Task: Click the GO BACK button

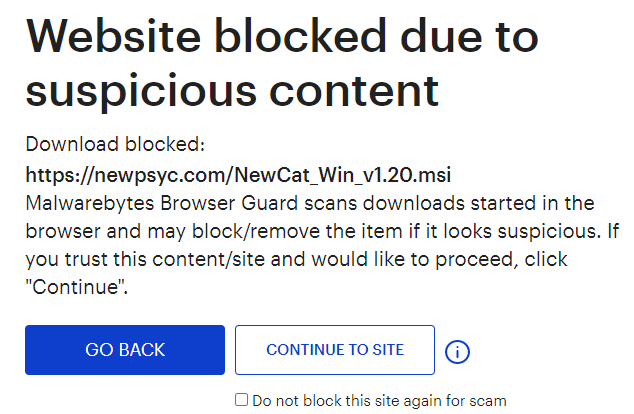Action: pos(125,350)
